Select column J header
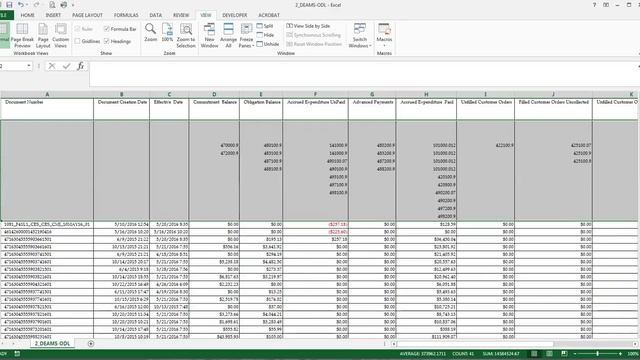This screenshot has width=640, height=360. (553, 94)
